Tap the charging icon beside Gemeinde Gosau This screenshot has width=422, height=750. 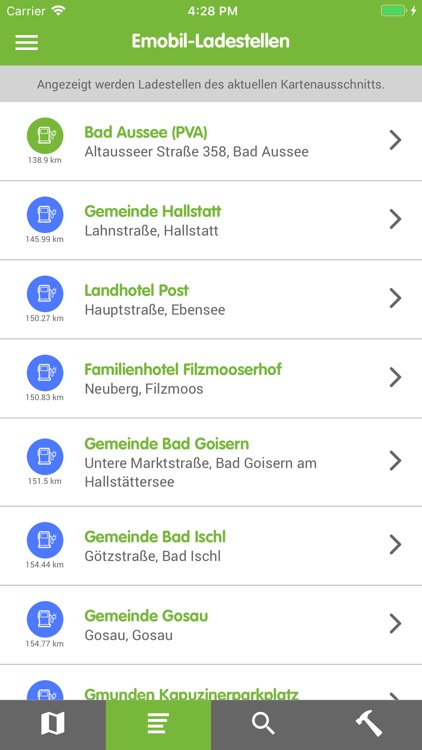pos(45,619)
